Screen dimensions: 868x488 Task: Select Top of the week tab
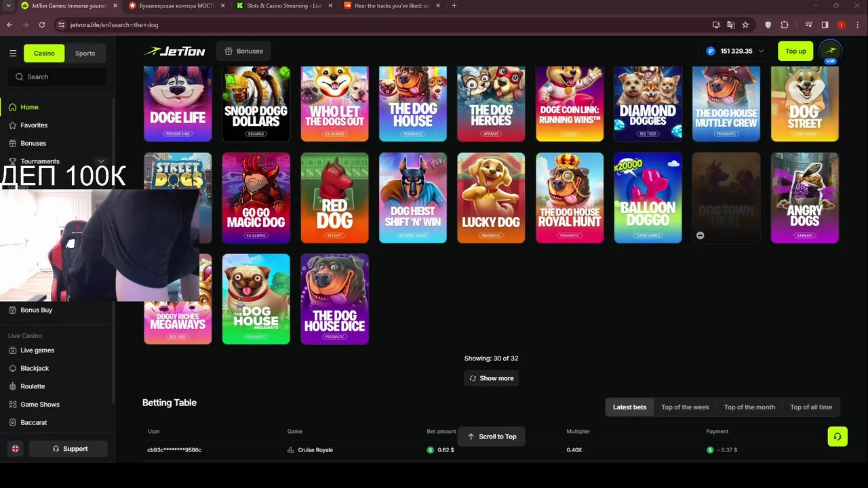tap(685, 407)
